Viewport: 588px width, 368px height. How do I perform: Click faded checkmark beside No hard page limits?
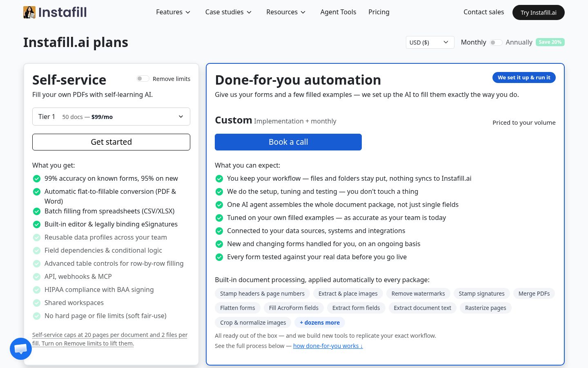click(x=37, y=316)
